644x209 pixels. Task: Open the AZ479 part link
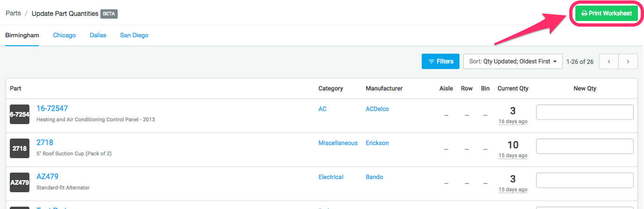(x=47, y=177)
